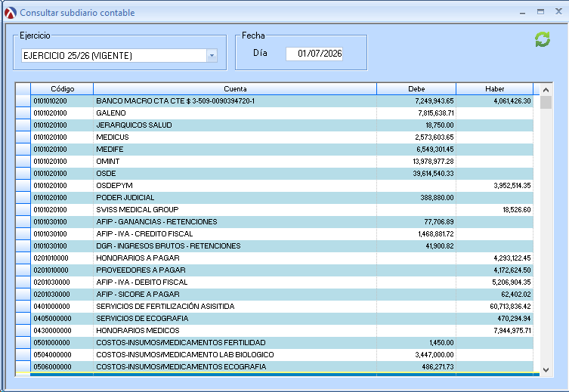Click the code 0430000000
The width and height of the screenshot is (569, 392).
pos(52,331)
